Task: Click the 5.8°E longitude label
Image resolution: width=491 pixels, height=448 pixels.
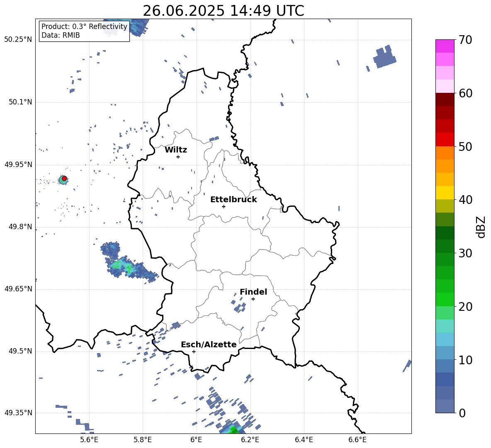Action: tap(143, 440)
